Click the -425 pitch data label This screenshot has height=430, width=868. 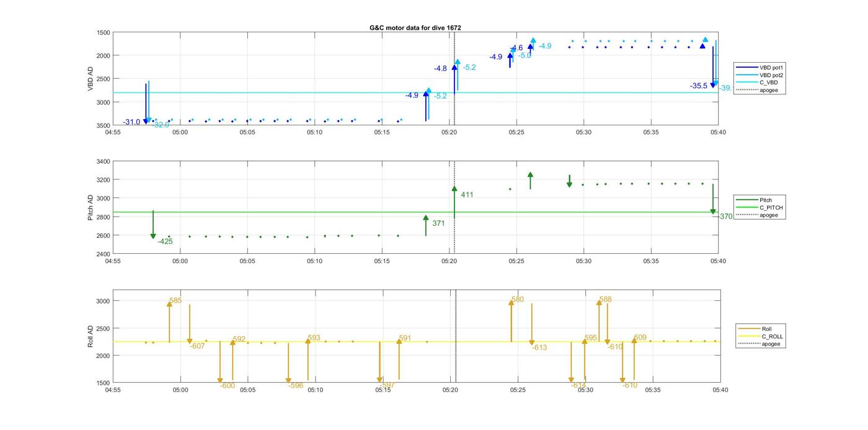165,241
